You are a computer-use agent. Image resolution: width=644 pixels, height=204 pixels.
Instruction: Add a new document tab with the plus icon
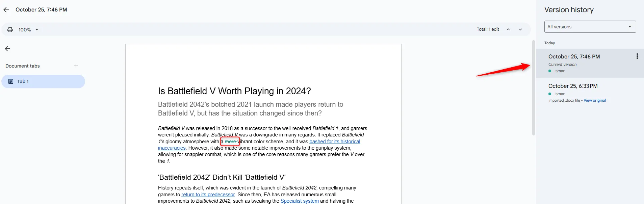click(x=76, y=66)
